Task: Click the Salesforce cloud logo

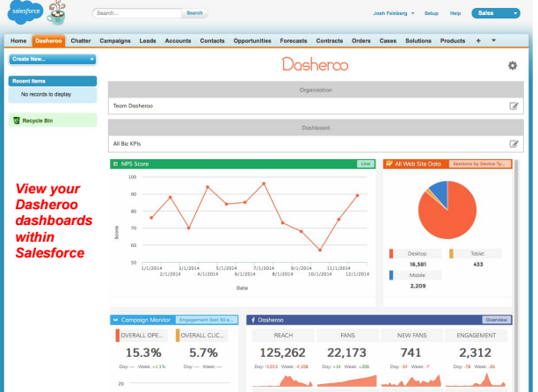Action: click(25, 12)
